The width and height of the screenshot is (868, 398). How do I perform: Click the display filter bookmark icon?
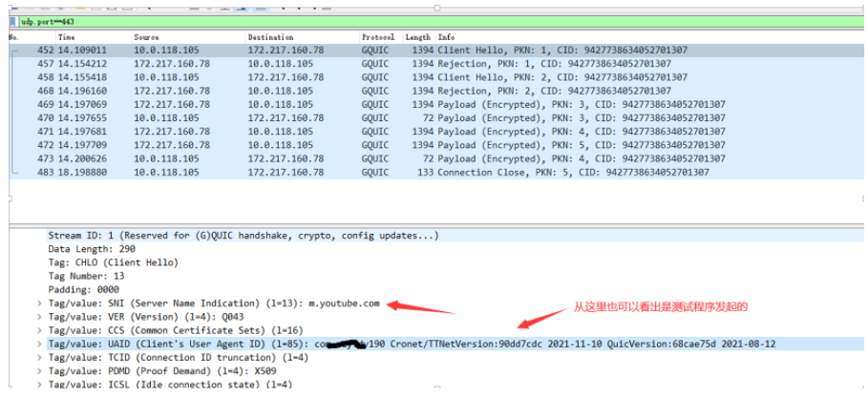pyautogui.click(x=12, y=22)
